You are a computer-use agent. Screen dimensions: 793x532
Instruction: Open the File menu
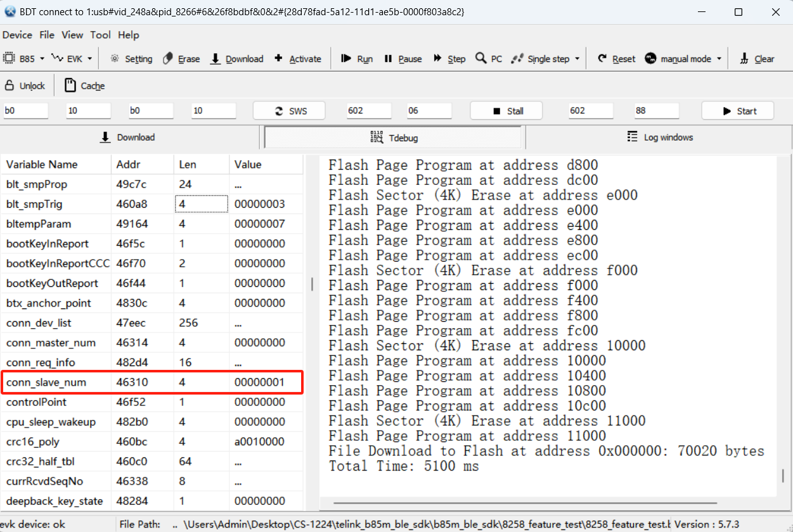point(47,35)
